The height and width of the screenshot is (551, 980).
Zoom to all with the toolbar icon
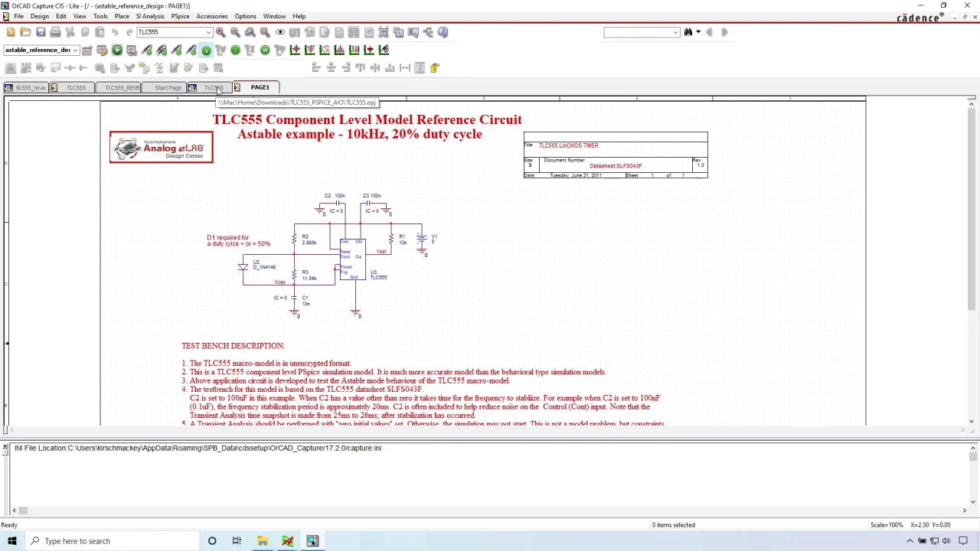[265, 32]
